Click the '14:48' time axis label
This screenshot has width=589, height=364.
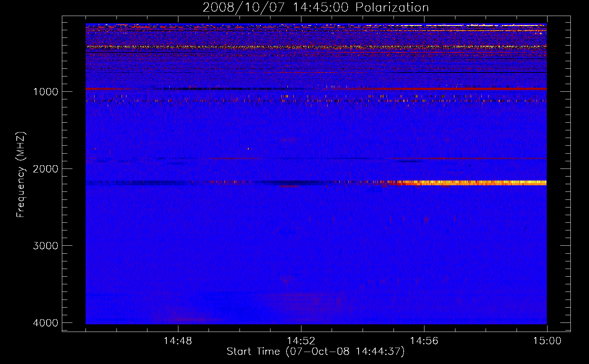click(x=178, y=341)
